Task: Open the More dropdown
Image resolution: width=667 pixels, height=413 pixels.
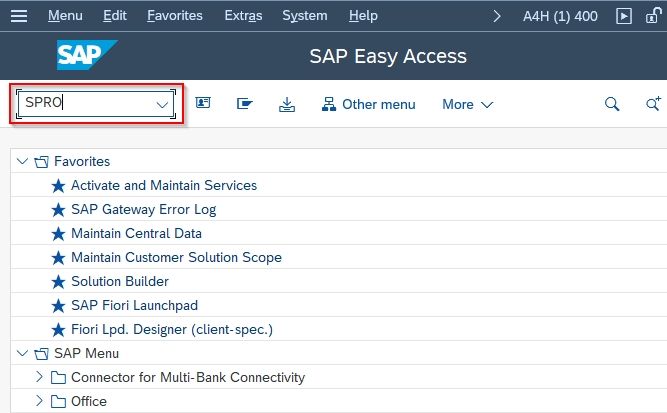Action: click(467, 104)
